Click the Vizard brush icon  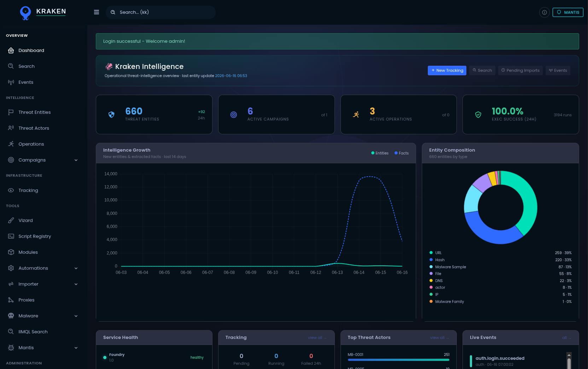point(11,221)
